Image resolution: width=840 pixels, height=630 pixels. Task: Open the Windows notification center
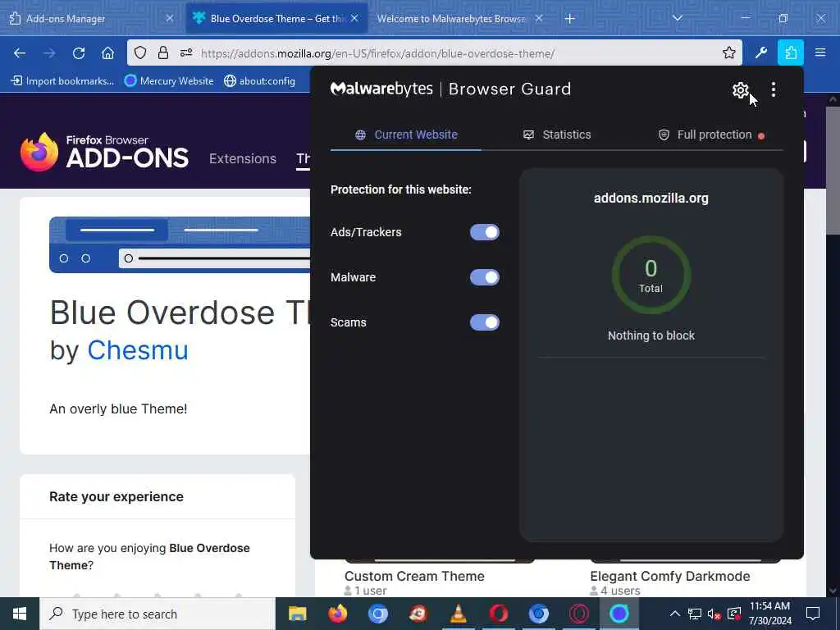click(813, 614)
